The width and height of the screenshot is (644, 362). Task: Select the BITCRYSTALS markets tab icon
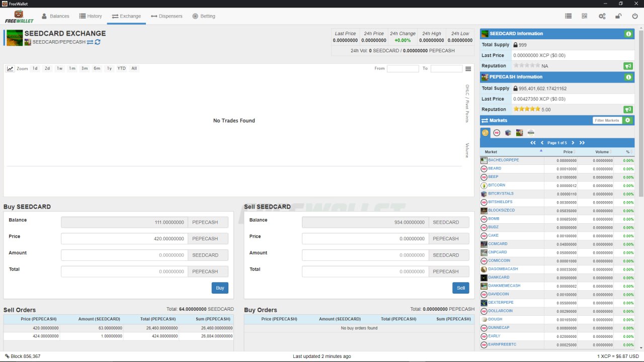(x=508, y=133)
